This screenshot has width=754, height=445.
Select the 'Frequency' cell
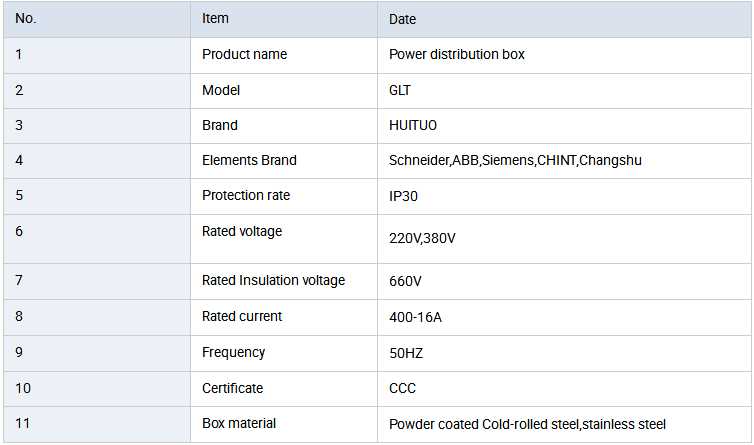pyautogui.click(x=233, y=352)
